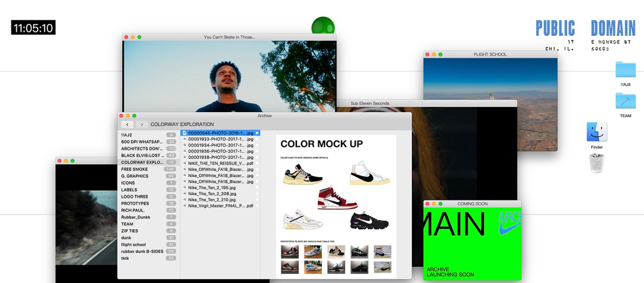Bring the FLIGHT SCHOOL window to front
The width and height of the screenshot is (644, 283).
490,54
